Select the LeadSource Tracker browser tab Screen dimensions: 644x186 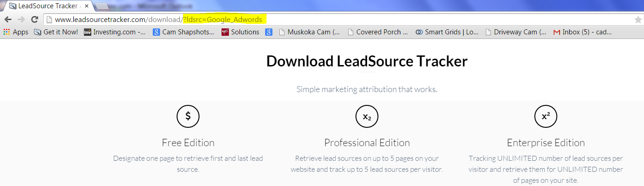(x=48, y=6)
